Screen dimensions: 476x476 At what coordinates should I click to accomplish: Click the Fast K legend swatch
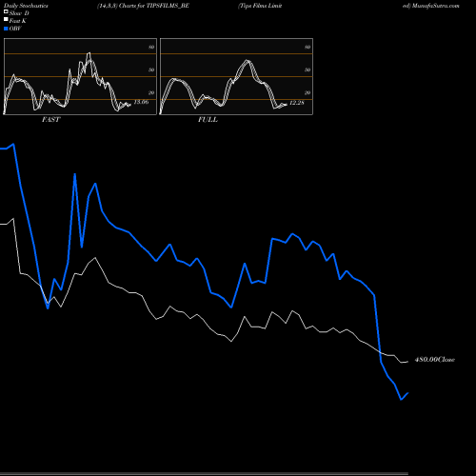tap(6, 19)
